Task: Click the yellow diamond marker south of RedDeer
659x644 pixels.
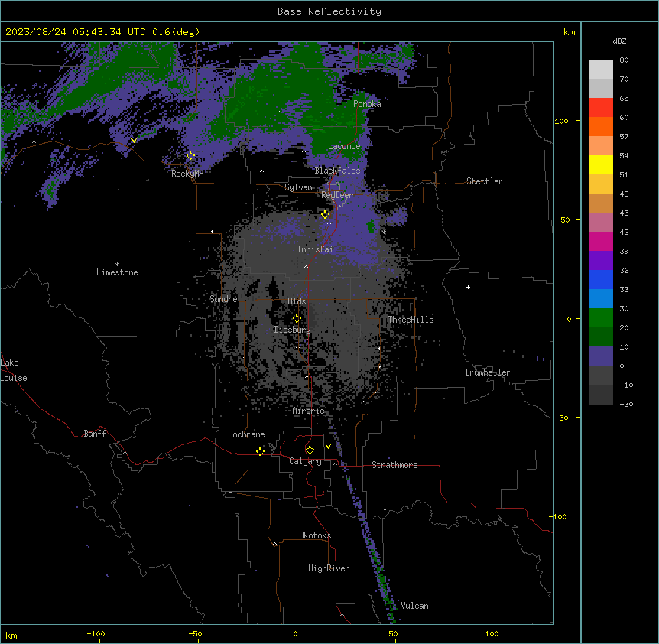Action: point(326,215)
